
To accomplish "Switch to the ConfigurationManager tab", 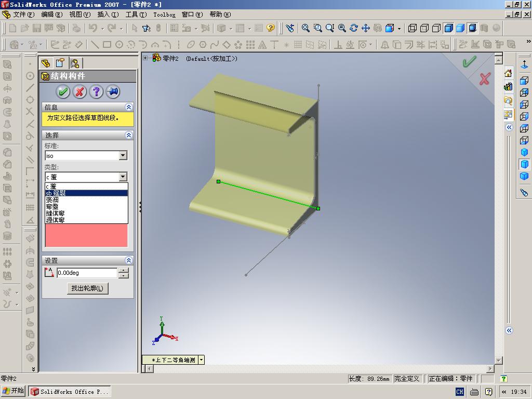I will click(75, 63).
